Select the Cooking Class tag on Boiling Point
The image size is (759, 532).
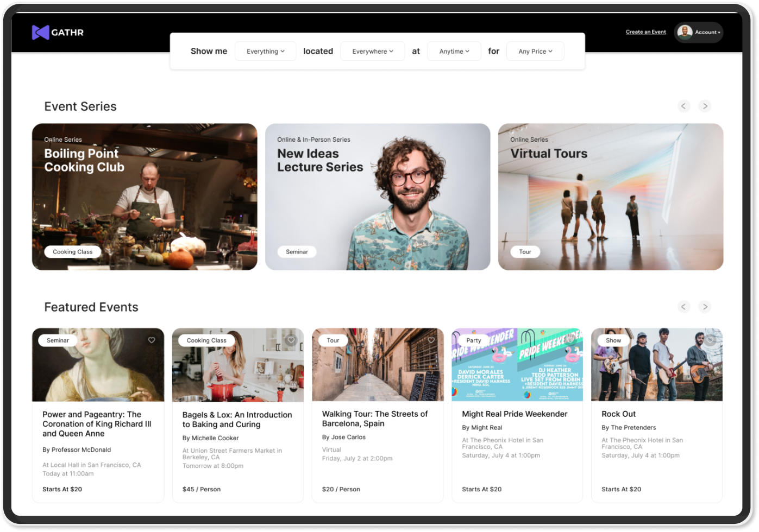(x=73, y=252)
